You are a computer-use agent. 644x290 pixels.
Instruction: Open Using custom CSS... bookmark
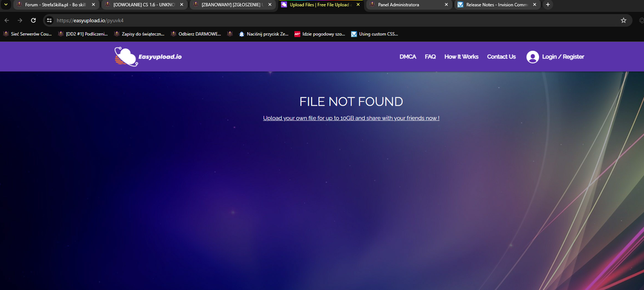pos(374,34)
